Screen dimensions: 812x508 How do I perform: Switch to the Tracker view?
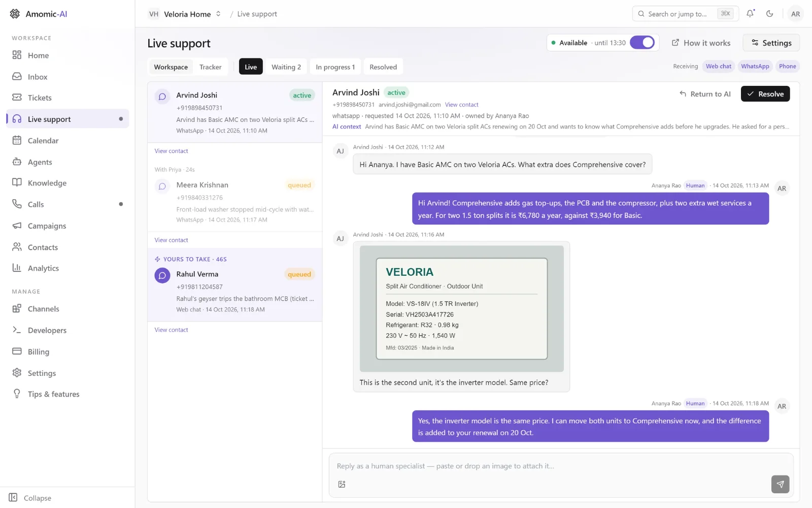coord(210,67)
